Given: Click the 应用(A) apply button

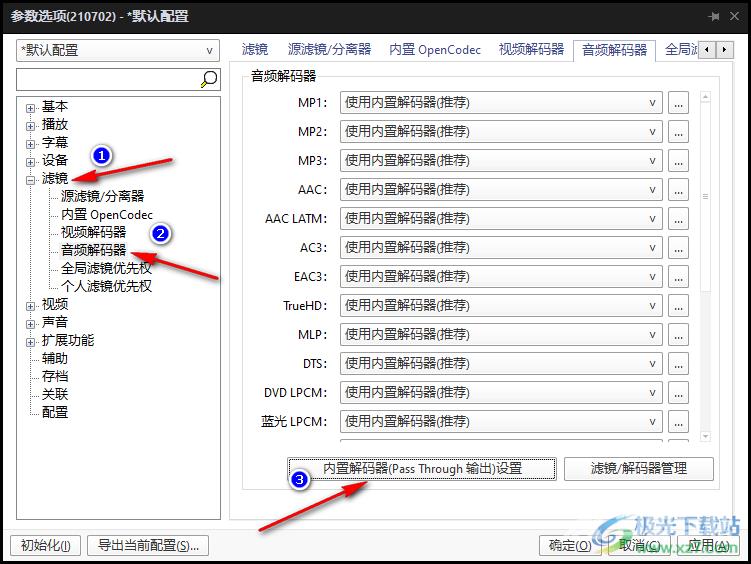Looking at the screenshot, I should tap(708, 545).
